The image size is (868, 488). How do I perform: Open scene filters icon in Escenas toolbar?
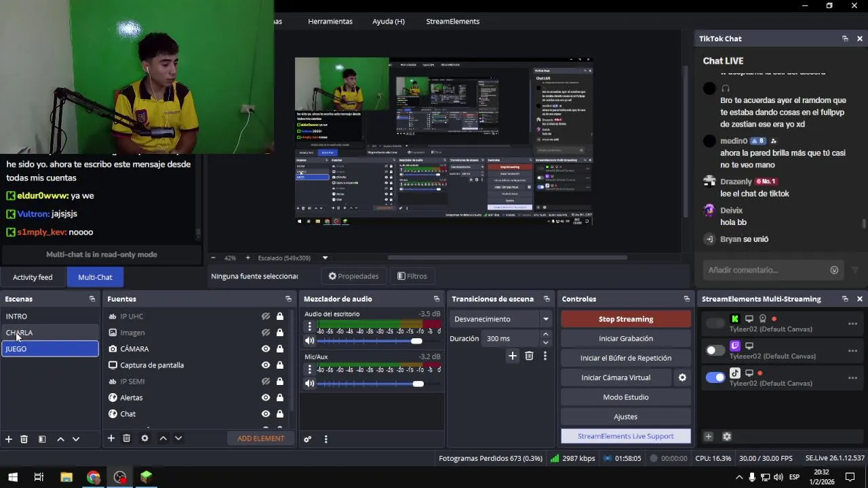point(42,439)
